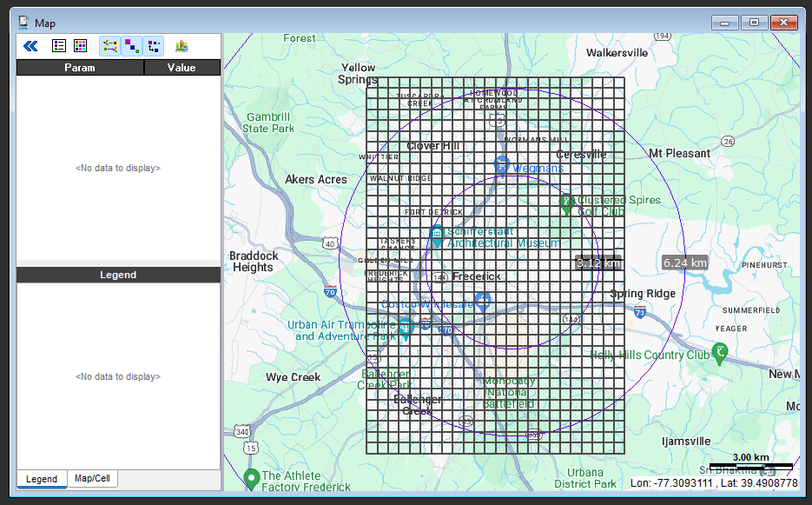
Task: Click the Pinehurst map label
Action: 764,265
